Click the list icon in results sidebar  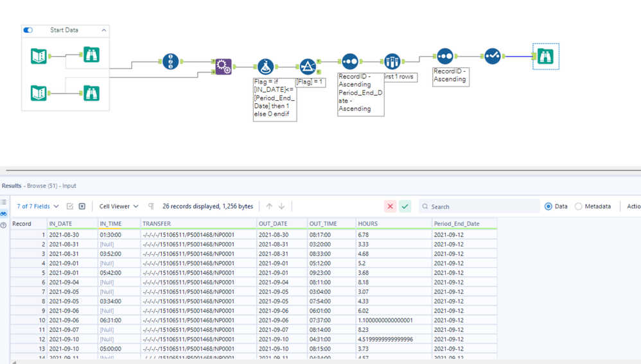tap(4, 202)
